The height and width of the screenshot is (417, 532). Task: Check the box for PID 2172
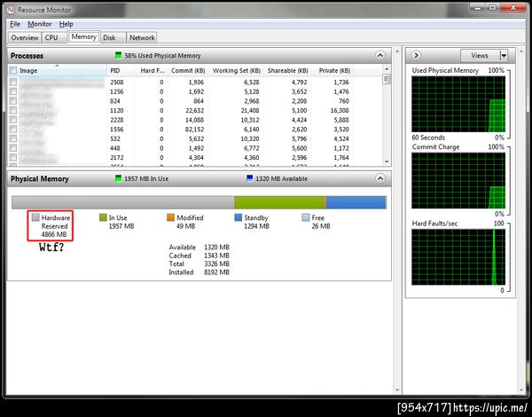pos(13,158)
